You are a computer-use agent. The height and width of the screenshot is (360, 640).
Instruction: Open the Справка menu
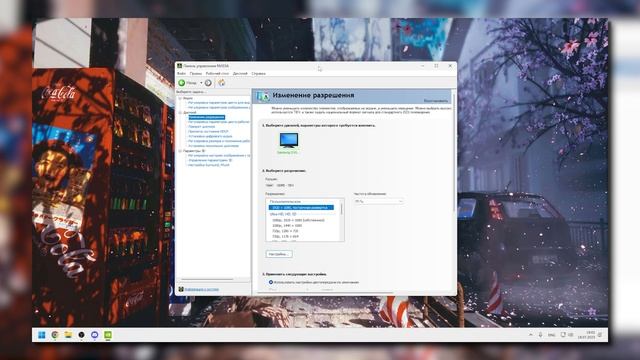click(x=258, y=73)
